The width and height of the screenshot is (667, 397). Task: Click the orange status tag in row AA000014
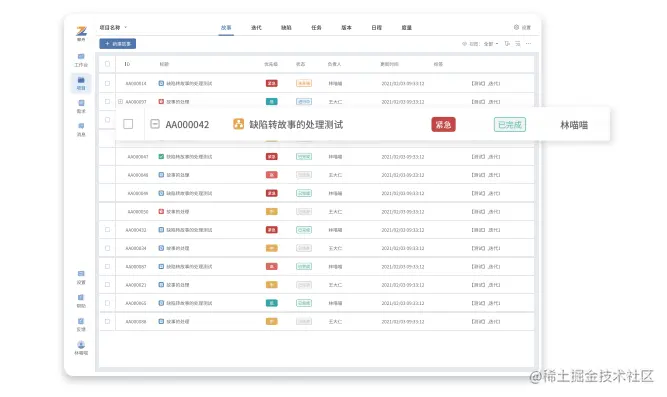[x=304, y=83]
